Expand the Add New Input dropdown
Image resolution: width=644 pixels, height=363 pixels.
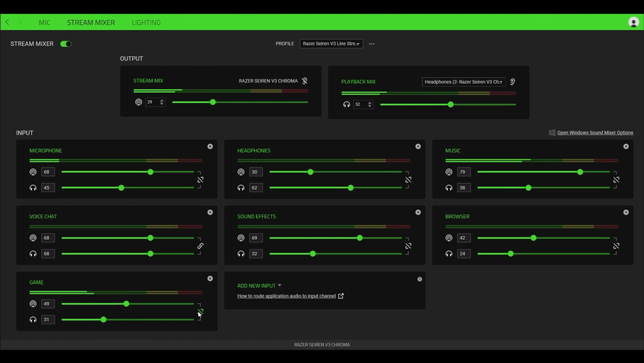coord(259,286)
